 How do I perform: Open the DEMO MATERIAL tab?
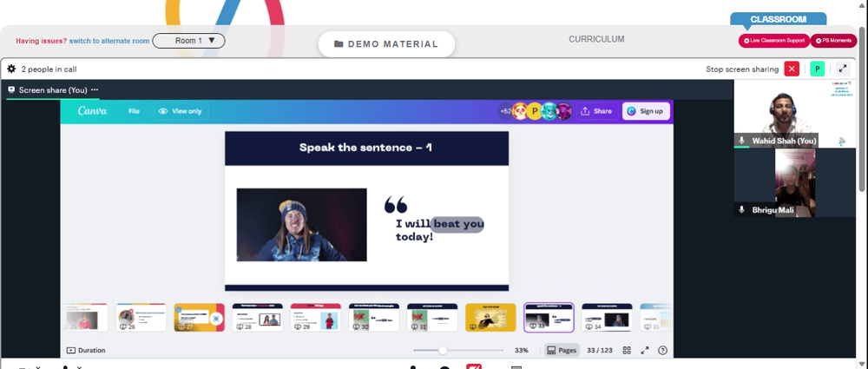click(386, 44)
